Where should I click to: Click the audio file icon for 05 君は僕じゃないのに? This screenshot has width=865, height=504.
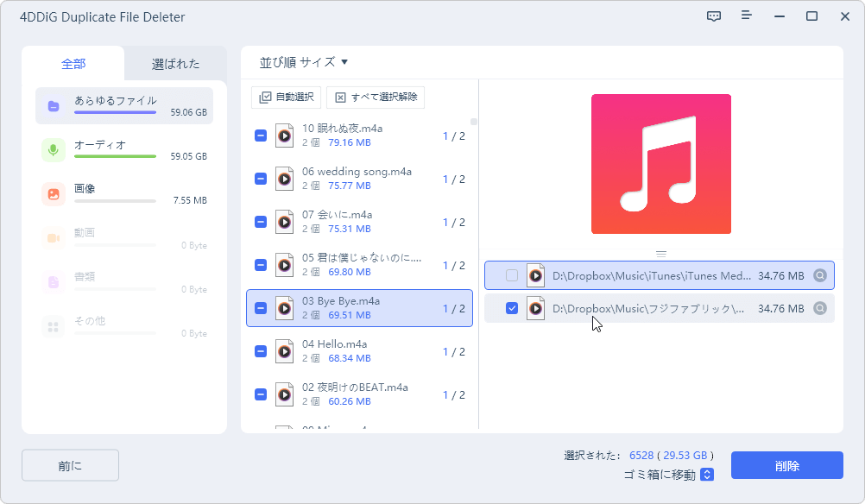(285, 265)
